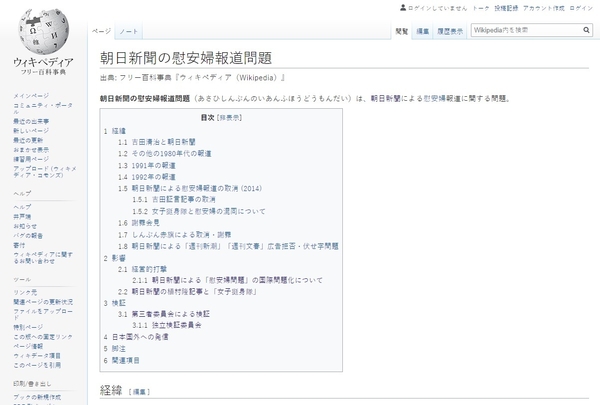Open メインページ in the sidebar
The width and height of the screenshot is (600, 405).
coord(31,96)
